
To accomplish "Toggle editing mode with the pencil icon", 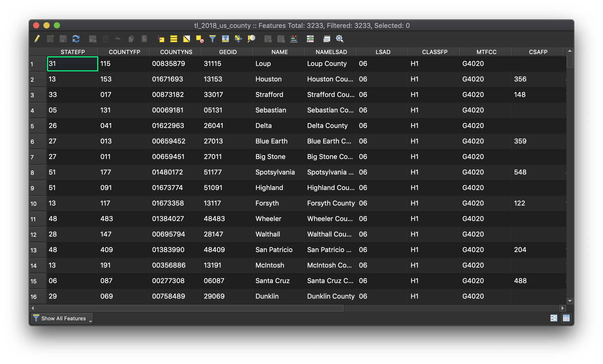I will click(x=37, y=39).
